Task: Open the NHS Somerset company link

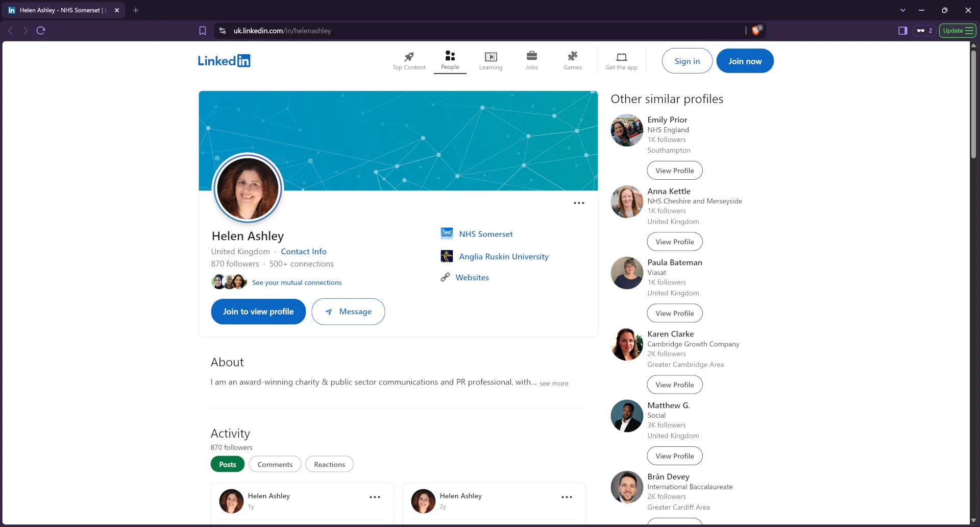Action: coord(486,234)
